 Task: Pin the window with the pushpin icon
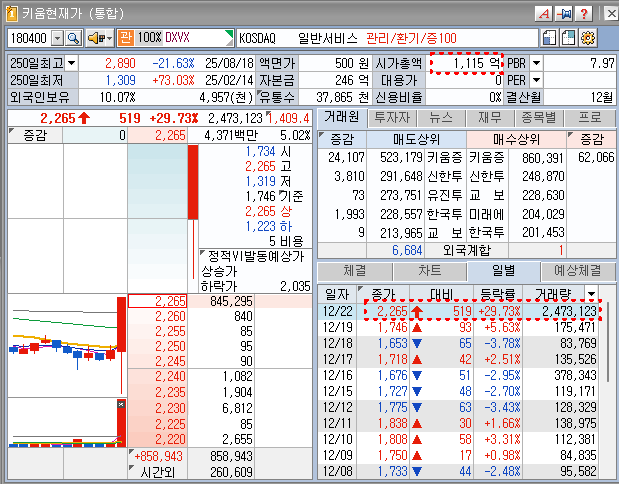tap(564, 14)
